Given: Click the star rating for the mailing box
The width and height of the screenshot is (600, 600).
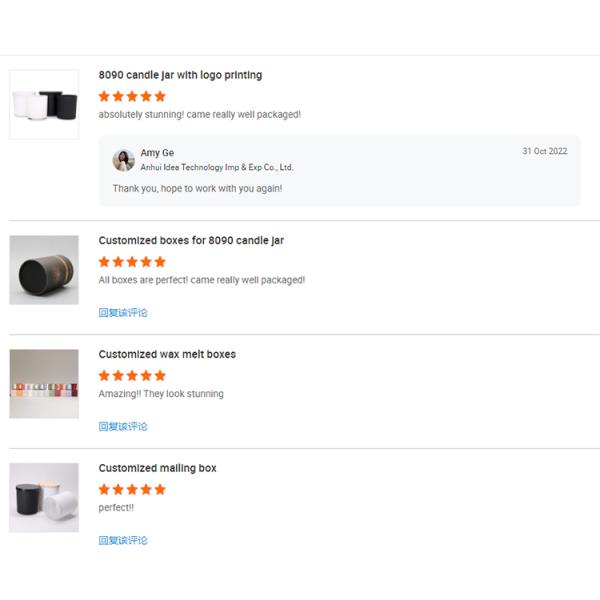Looking at the screenshot, I should click(132, 490).
